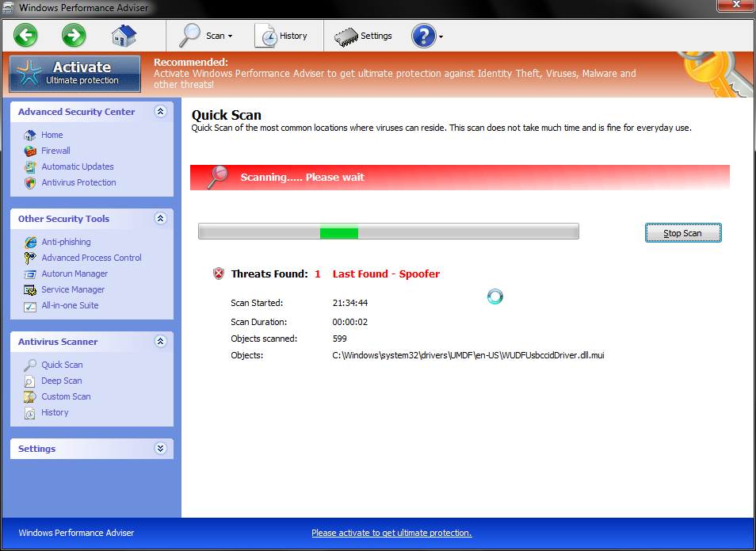Screen dimensions: 756x551
Task: Click the Autorun Manager icon
Action: coord(30,274)
